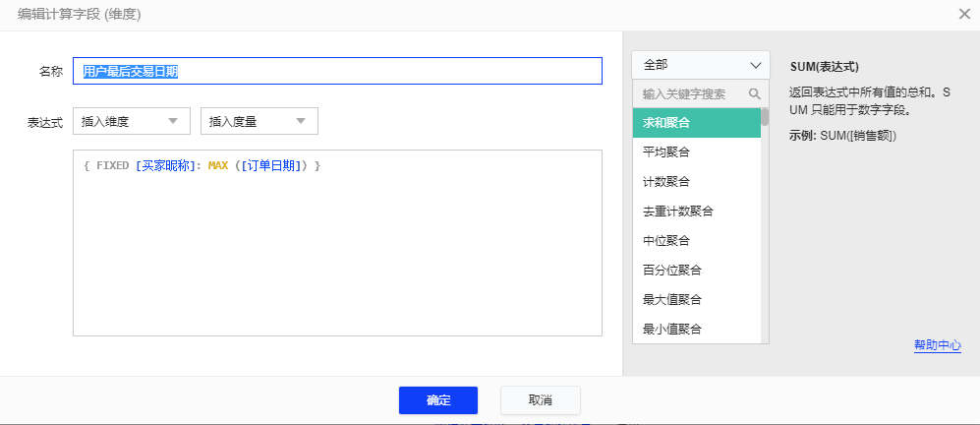The image size is (980, 425).
Task: Open the 帮助中心 link
Action: [937, 345]
